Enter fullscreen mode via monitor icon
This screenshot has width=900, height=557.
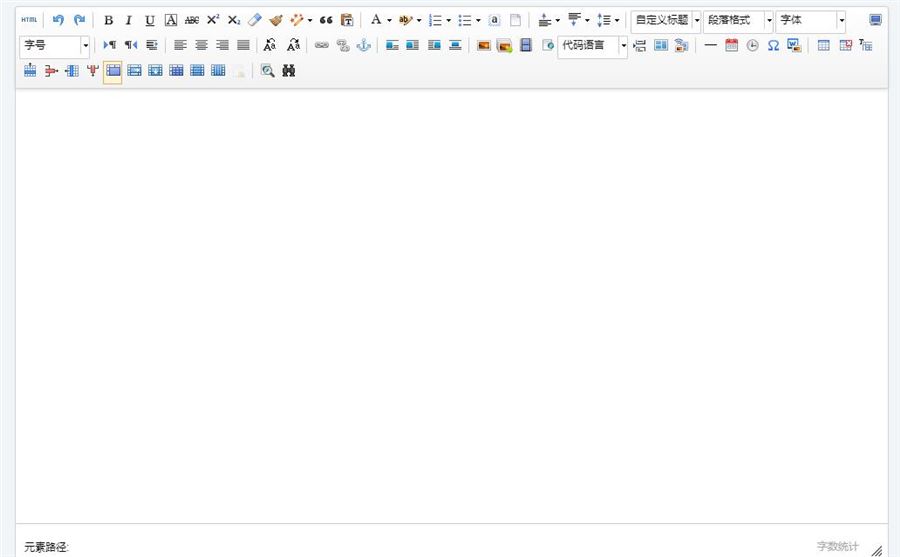point(875,20)
